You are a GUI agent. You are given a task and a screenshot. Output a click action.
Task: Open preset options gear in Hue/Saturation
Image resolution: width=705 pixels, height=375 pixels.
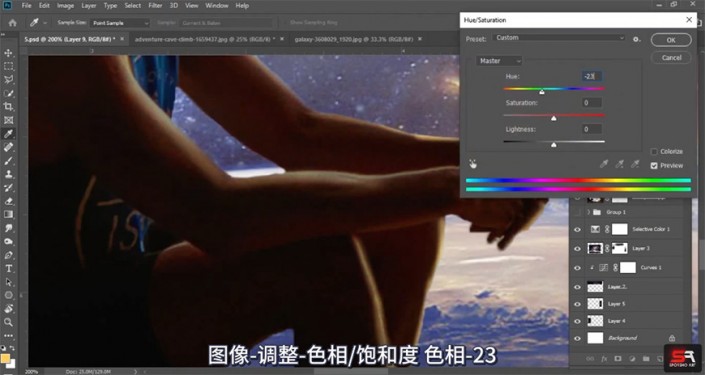tap(636, 39)
